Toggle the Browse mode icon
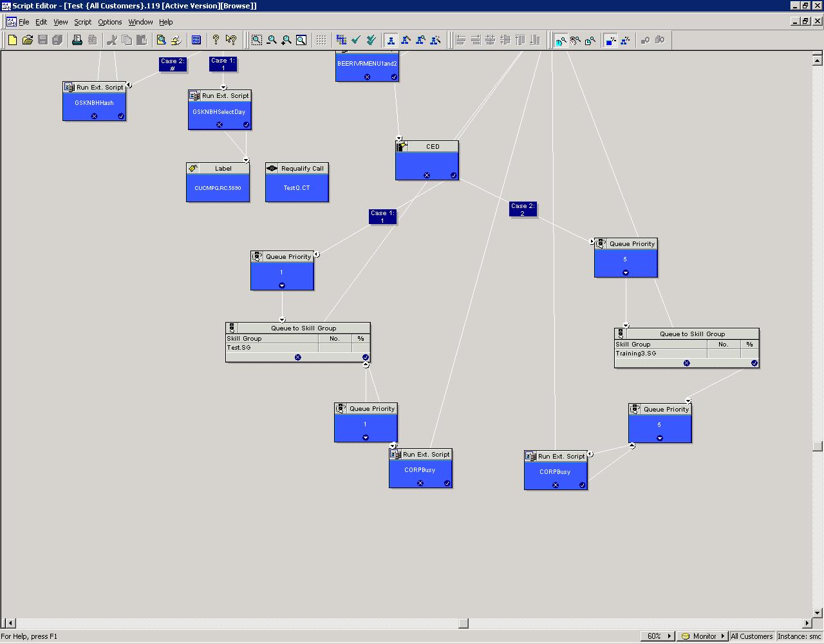Image resolution: width=824 pixels, height=644 pixels. tap(391, 40)
